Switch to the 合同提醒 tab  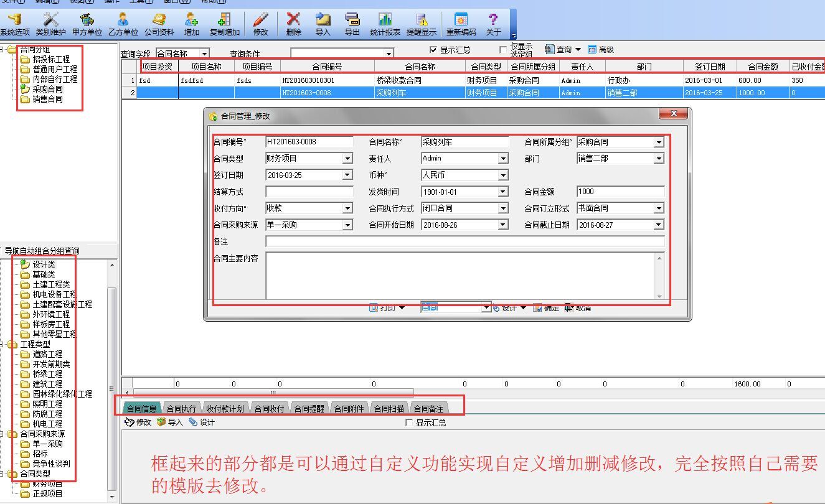tap(309, 408)
